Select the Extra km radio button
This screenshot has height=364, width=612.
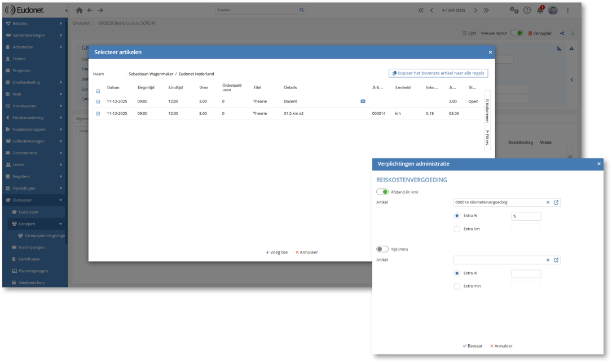[x=457, y=229]
